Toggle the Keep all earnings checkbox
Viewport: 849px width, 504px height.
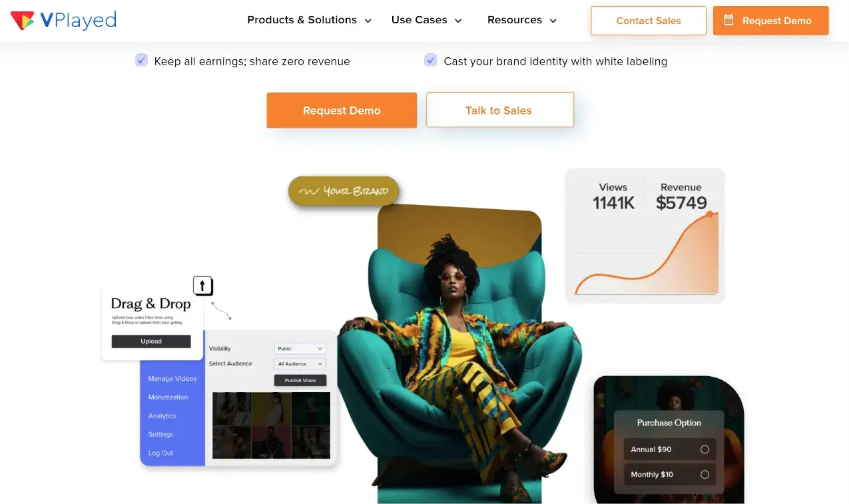(x=141, y=61)
